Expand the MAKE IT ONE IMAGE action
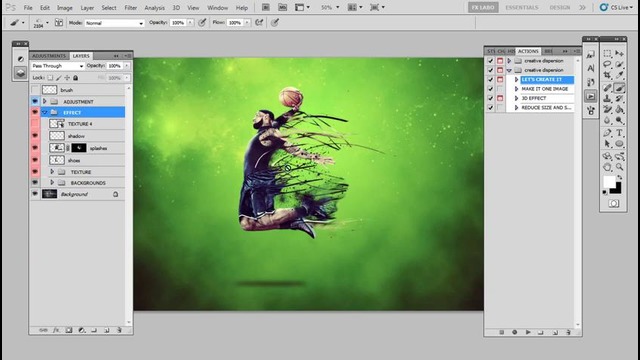This screenshot has height=360, width=640. (x=516, y=89)
